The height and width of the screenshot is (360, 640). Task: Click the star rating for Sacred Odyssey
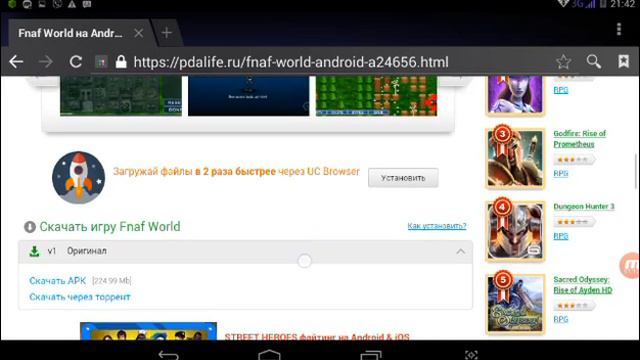(x=574, y=305)
